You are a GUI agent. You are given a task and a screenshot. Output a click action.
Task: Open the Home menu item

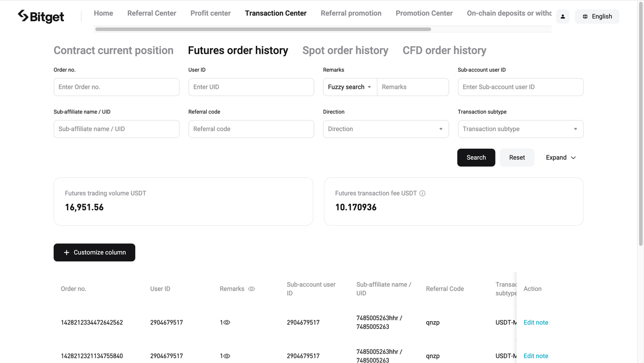point(103,13)
